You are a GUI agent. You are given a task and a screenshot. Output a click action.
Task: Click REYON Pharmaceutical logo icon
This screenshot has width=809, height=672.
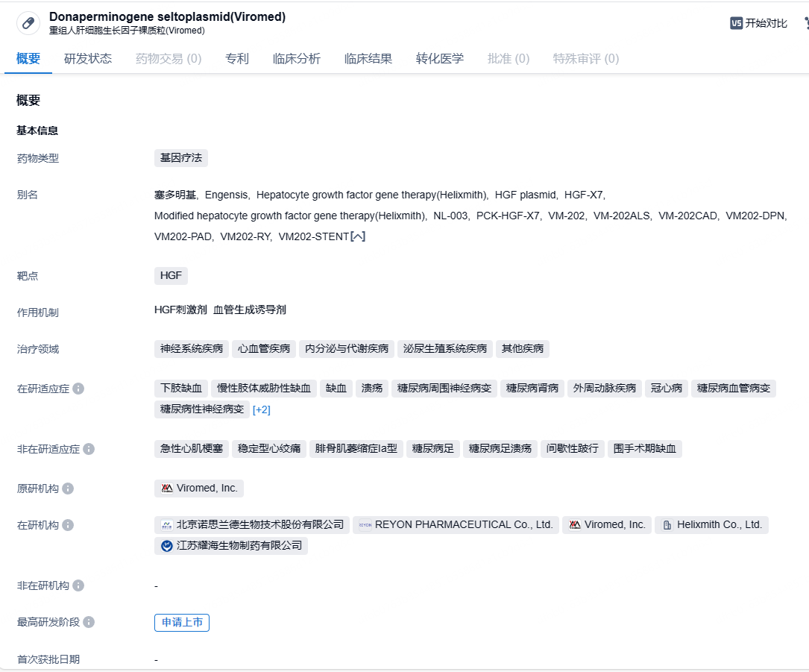pyautogui.click(x=365, y=525)
